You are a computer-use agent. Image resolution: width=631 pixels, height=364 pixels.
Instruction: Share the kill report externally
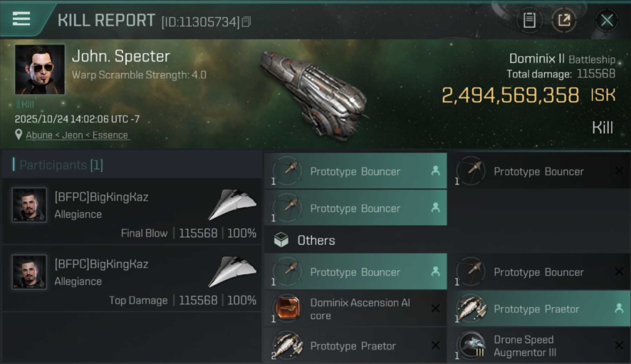coord(564,20)
